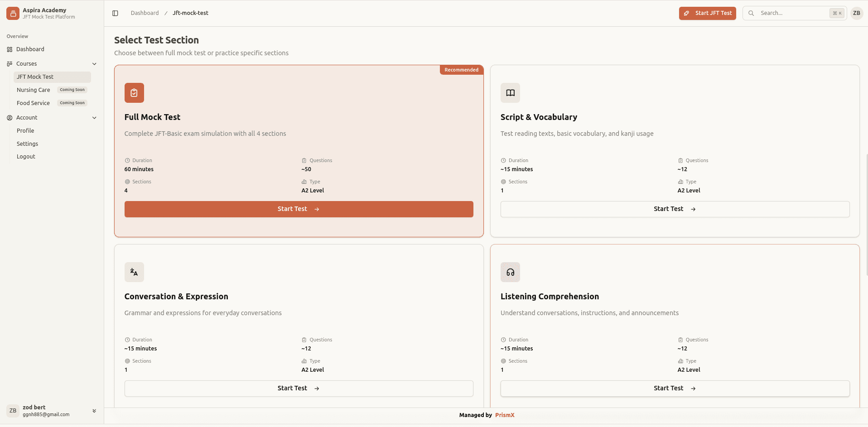Click the search magnifier icon
This screenshot has height=427, width=868.
tap(751, 13)
